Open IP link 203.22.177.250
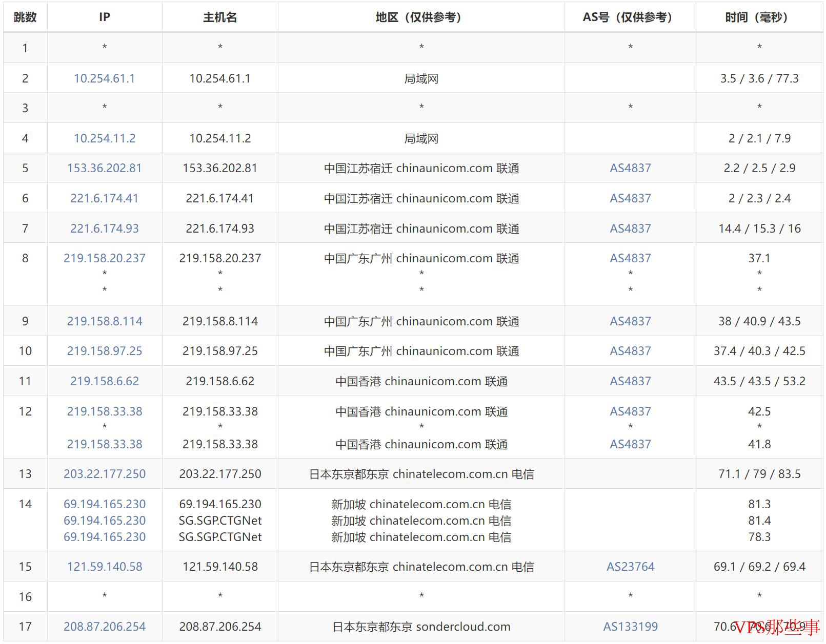The image size is (826, 644). pyautogui.click(x=105, y=474)
